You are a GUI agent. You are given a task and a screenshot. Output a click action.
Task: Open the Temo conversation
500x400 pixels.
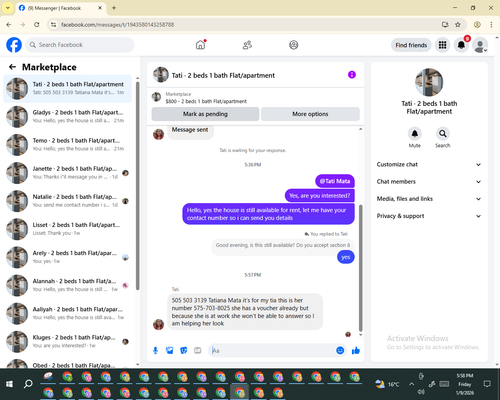pos(67,145)
